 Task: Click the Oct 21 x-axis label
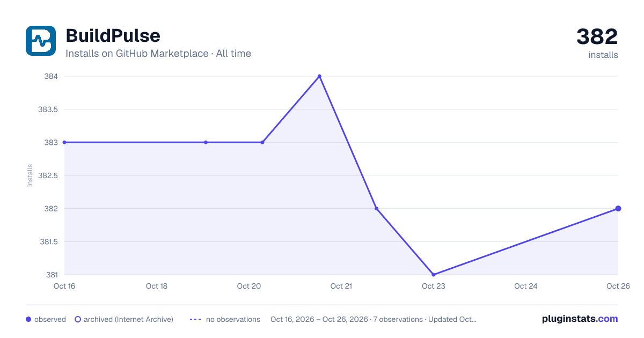pyautogui.click(x=341, y=286)
